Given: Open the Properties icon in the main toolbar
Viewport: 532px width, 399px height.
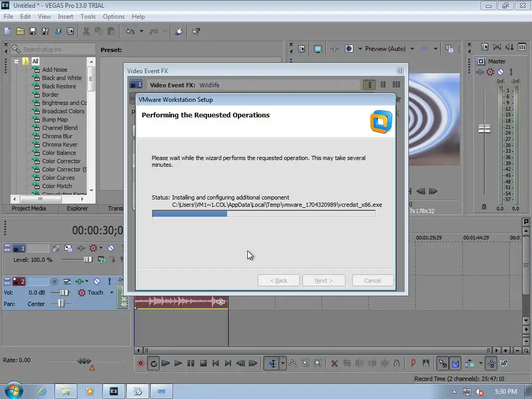Looking at the screenshot, I should point(70,31).
